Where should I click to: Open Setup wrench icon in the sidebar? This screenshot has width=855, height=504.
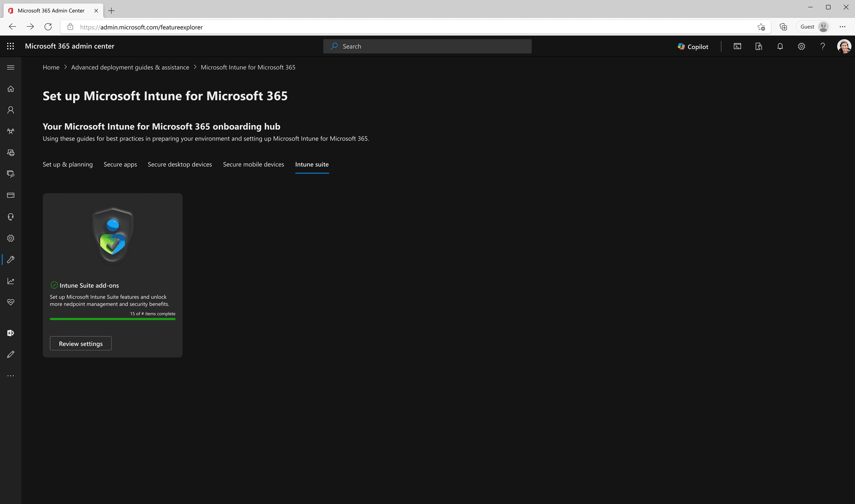tap(11, 260)
